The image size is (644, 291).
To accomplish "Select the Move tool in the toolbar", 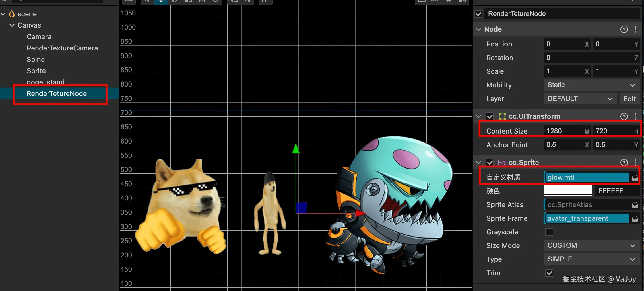I will coord(161,2).
